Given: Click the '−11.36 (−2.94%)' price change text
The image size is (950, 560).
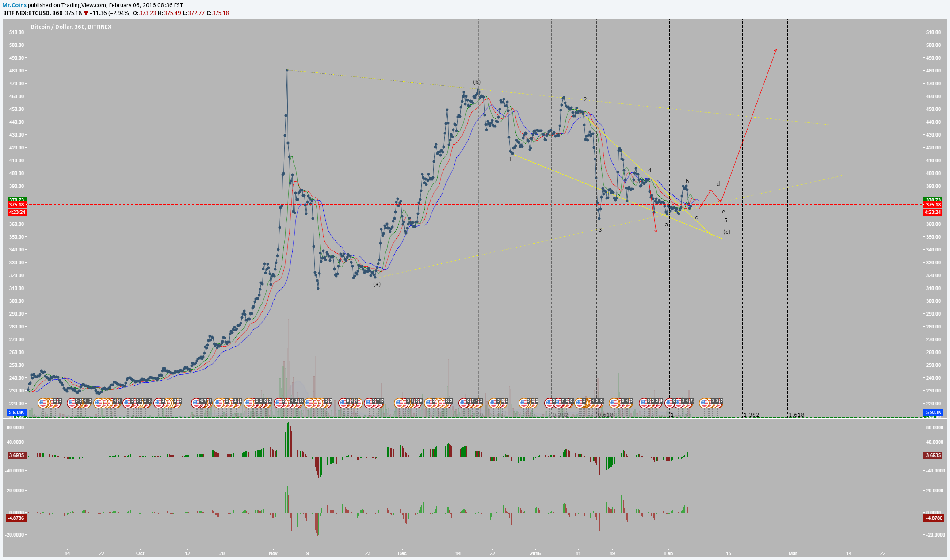Looking at the screenshot, I should [111, 13].
